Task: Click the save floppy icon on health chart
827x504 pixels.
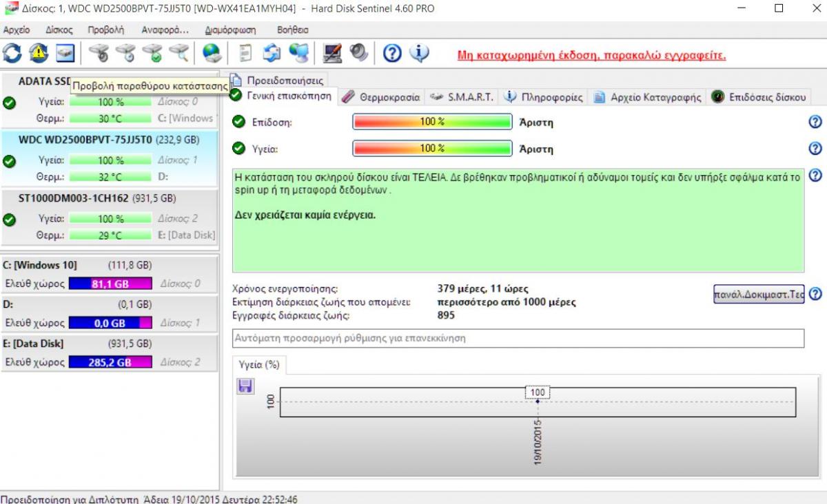Action: click(x=245, y=386)
